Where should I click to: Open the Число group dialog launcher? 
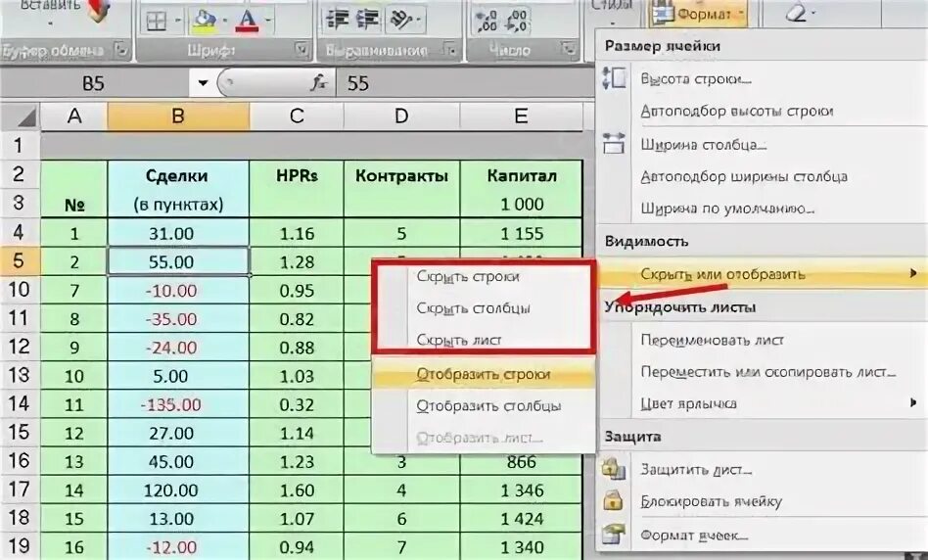pyautogui.click(x=569, y=50)
